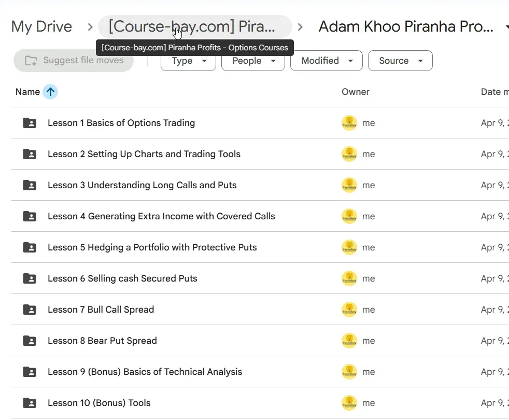
Task: Open Lesson 9 (Bonus) Basics of Technical Analysis
Action: coord(145,372)
